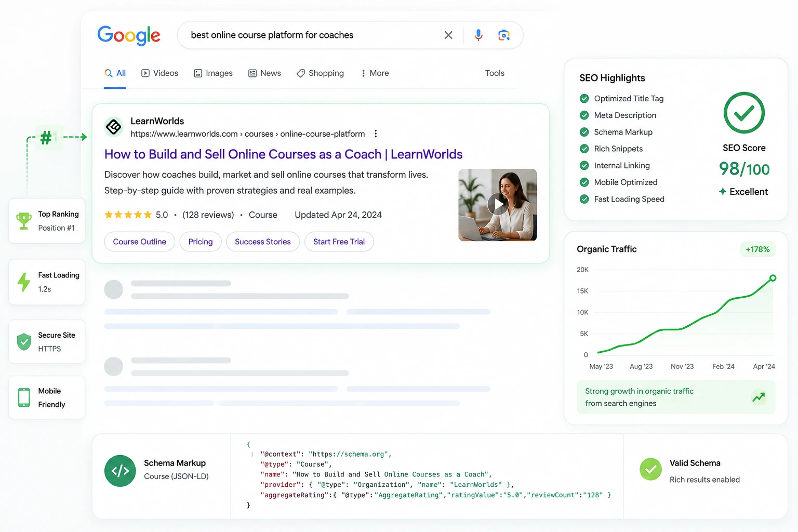The height and width of the screenshot is (532, 798).
Task: Open the LearnWorlds result title link
Action: [283, 154]
